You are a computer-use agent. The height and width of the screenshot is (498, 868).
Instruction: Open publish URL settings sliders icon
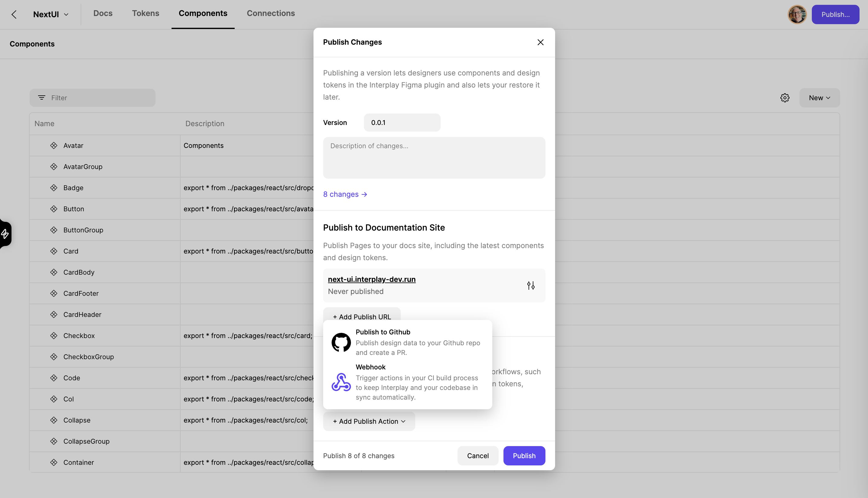(x=531, y=285)
